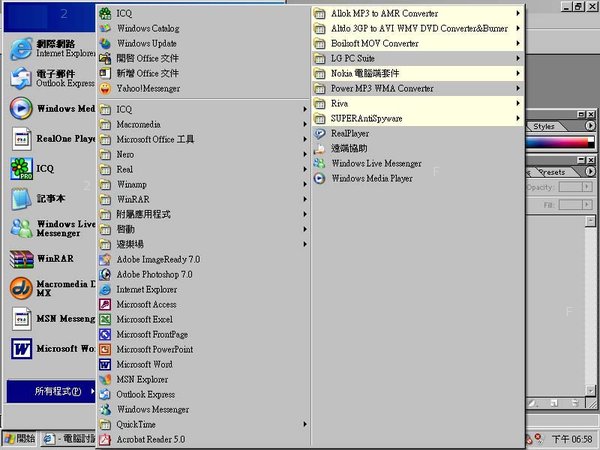Click the MSN Explorer butterfly icon

tap(105, 380)
